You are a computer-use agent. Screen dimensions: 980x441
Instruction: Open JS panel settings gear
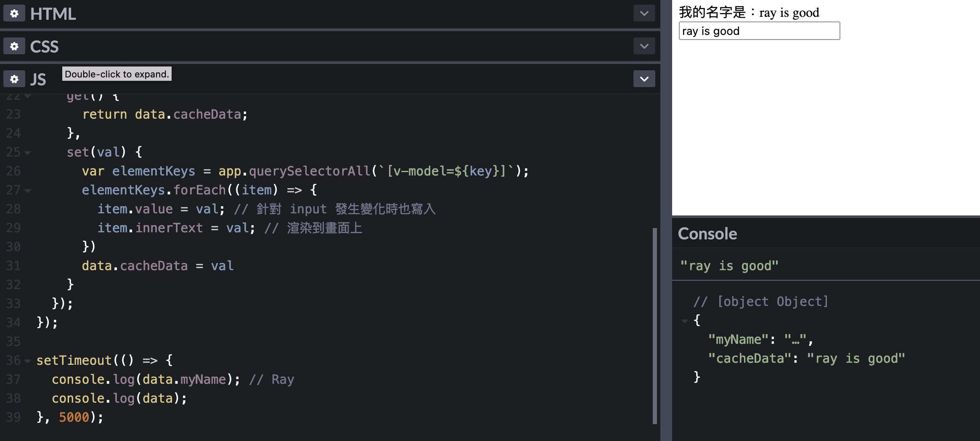pos(14,79)
